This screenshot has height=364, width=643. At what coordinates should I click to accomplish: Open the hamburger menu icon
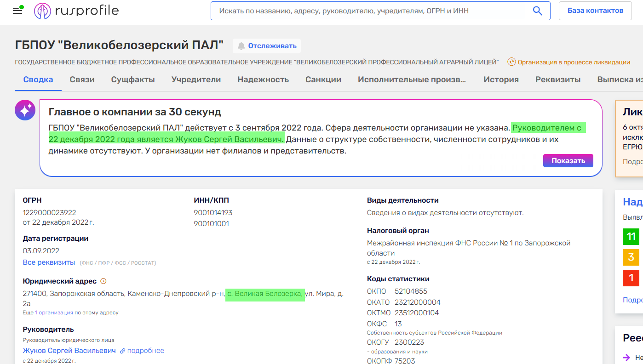17,11
